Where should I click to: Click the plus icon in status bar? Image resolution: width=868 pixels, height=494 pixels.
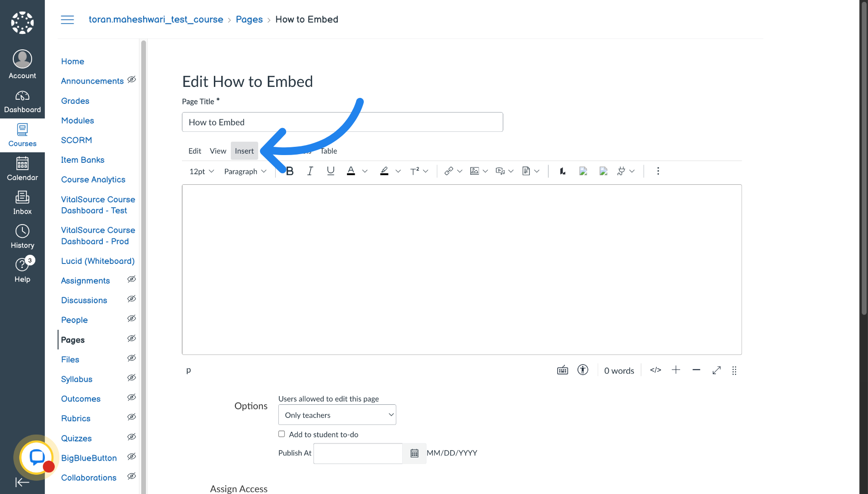[x=676, y=370]
